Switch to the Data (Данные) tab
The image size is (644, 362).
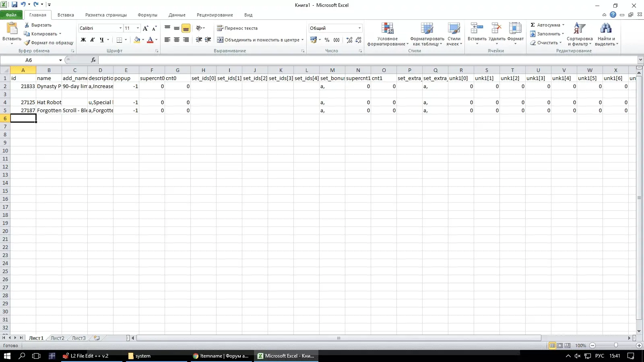click(x=177, y=15)
